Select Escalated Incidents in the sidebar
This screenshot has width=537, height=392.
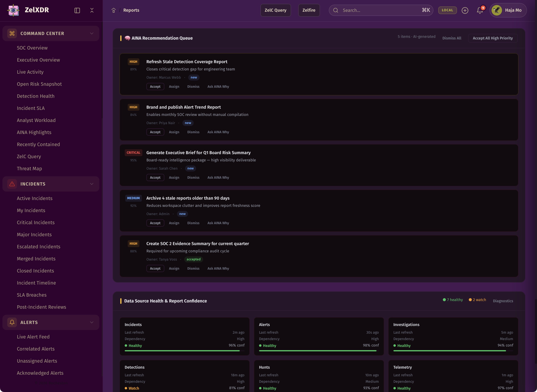[38, 247]
